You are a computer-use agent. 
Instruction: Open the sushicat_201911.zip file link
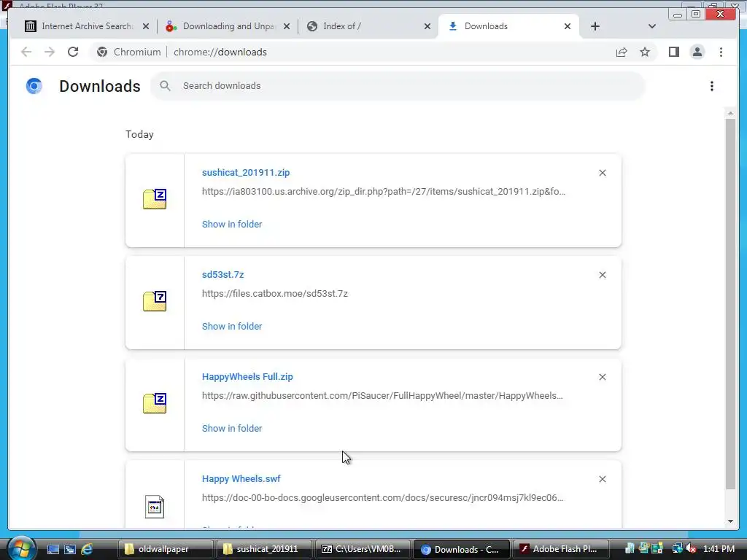[x=246, y=172]
